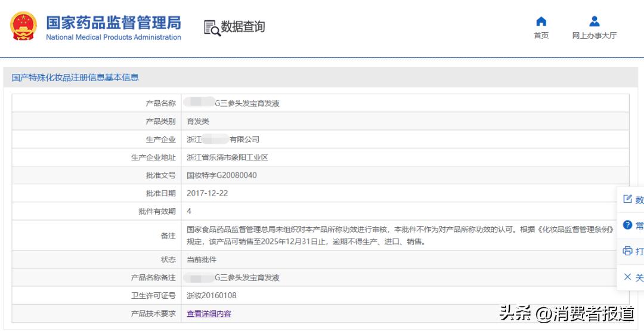Open 查看详细内容 link
This screenshot has width=644, height=331.
[x=209, y=314]
